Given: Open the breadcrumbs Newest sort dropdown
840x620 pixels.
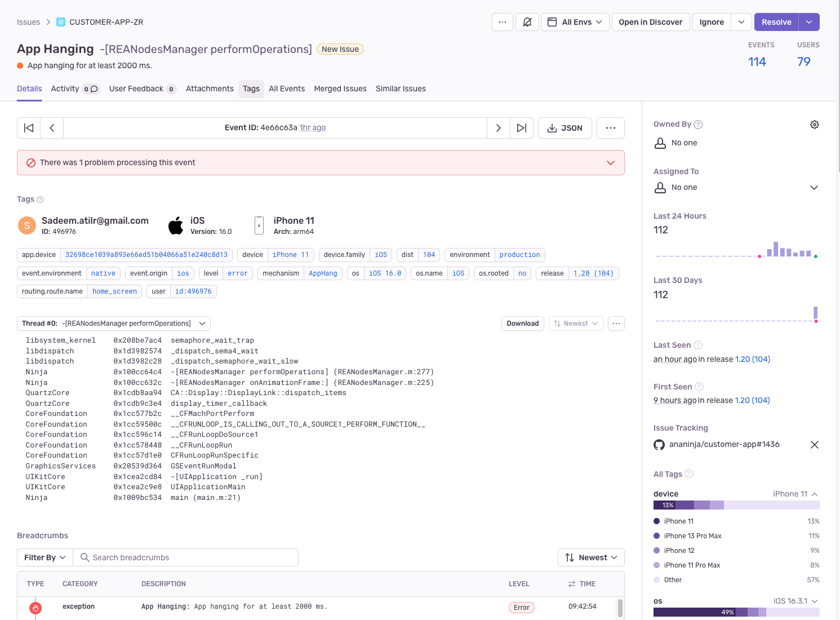Looking at the screenshot, I should click(x=591, y=557).
